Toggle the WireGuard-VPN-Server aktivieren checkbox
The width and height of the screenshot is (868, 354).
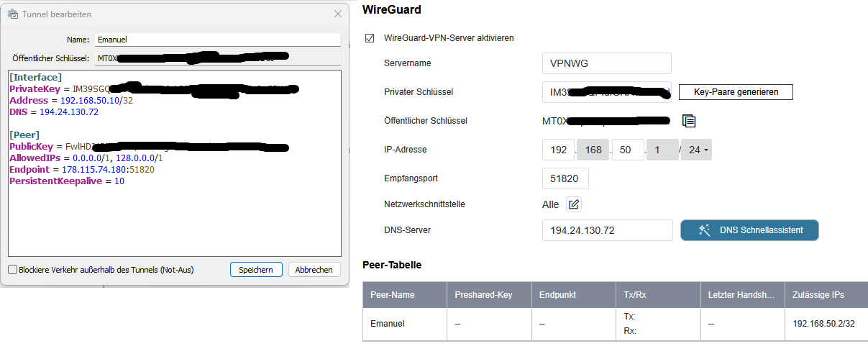tap(370, 38)
